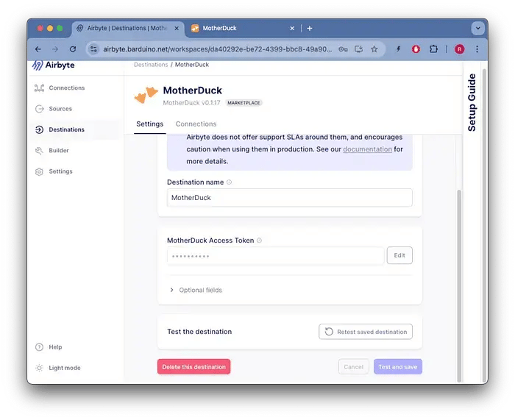
Task: Click the browser back arrow
Action: coord(38,49)
